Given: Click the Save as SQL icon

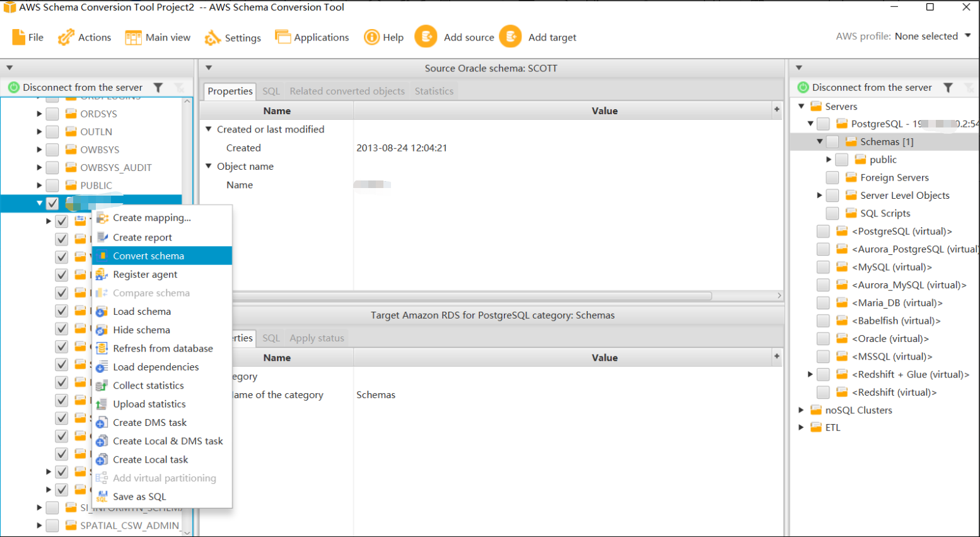Looking at the screenshot, I should (x=102, y=497).
